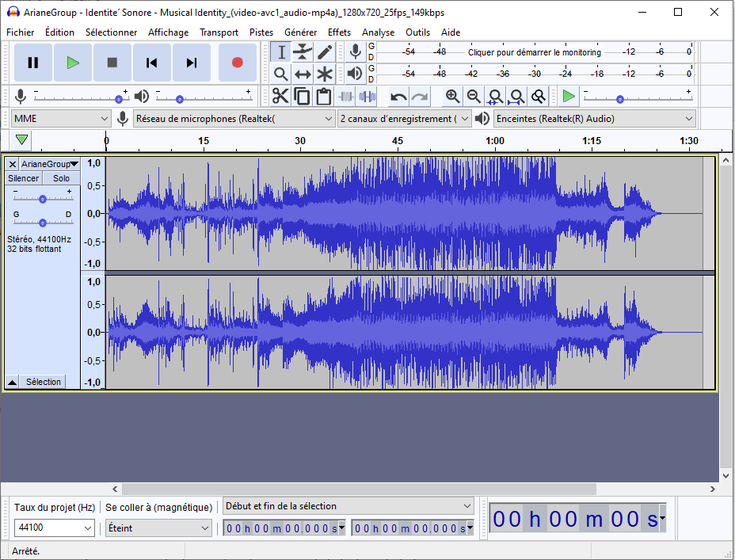Open the Pistes menu

[261, 32]
